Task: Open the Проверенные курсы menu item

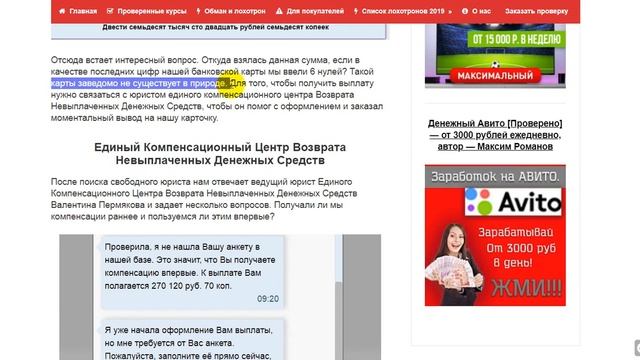Action: pos(152,11)
